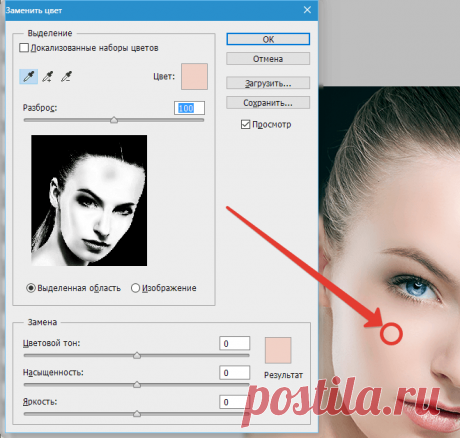
Task: Close the Заменить цвет dialog
Action: (x=307, y=10)
